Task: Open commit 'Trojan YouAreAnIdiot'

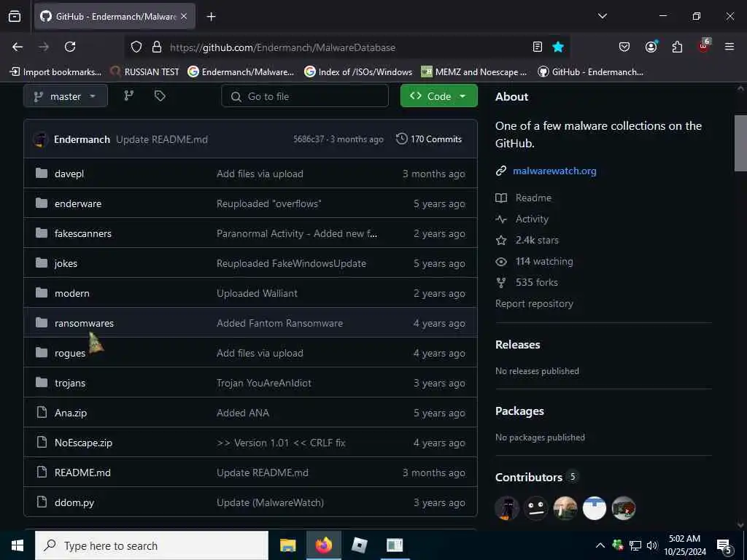Action: pos(264,384)
